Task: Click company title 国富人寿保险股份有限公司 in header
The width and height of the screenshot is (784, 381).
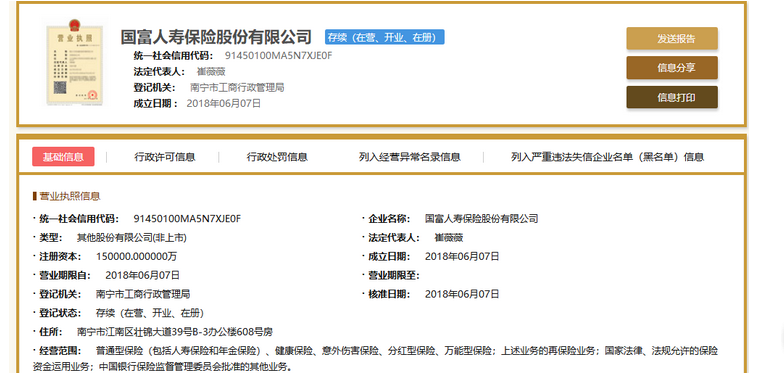Action: pos(216,37)
